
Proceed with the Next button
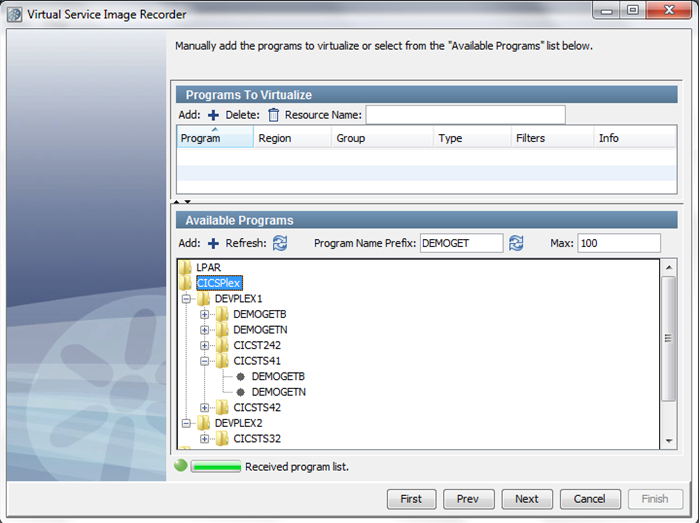[x=527, y=499]
